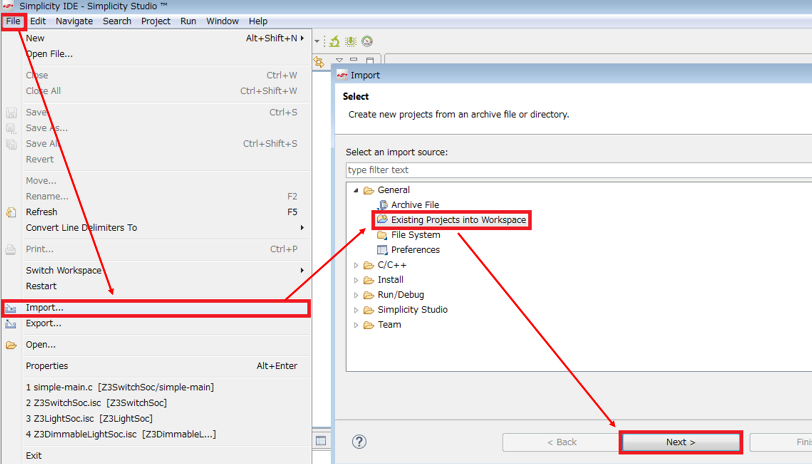Click the folder icon beside Open...
Screen dimensions: 812x464
[11, 345]
